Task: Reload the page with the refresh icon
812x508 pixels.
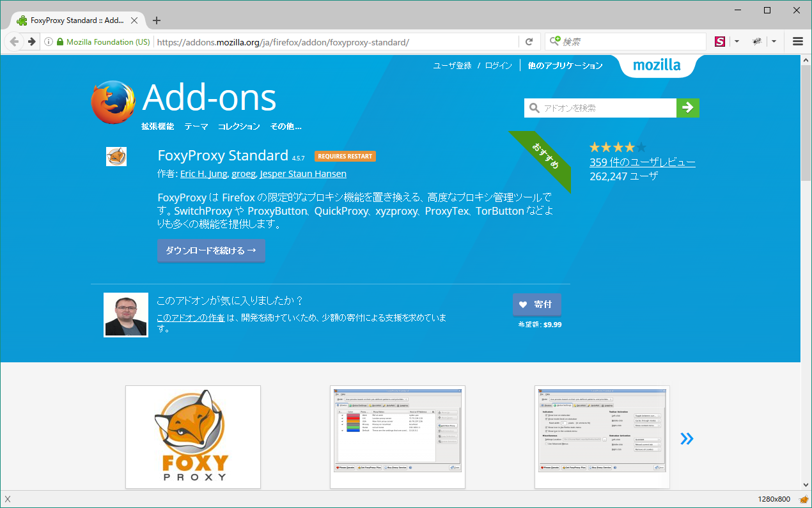Action: coord(529,42)
